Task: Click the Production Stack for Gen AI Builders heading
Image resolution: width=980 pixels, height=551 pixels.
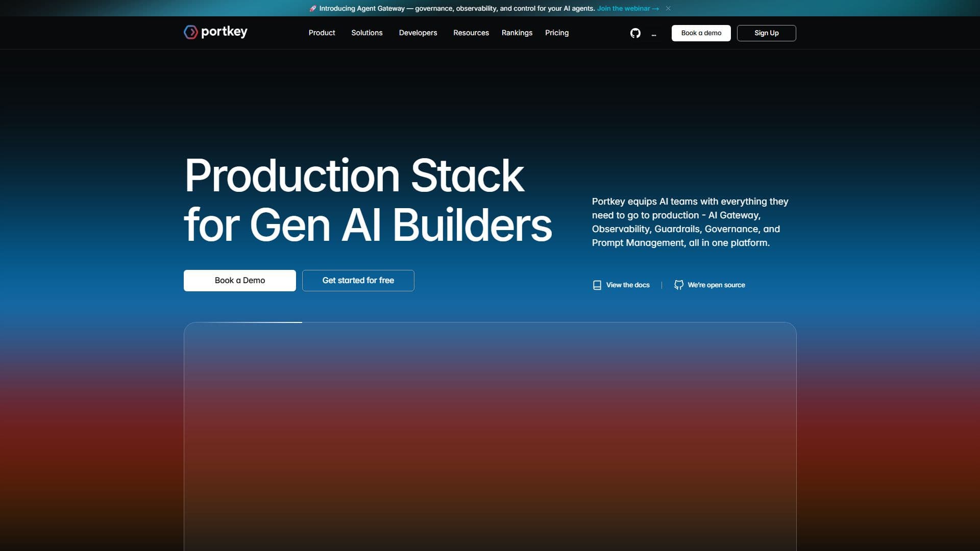Action: (368, 200)
